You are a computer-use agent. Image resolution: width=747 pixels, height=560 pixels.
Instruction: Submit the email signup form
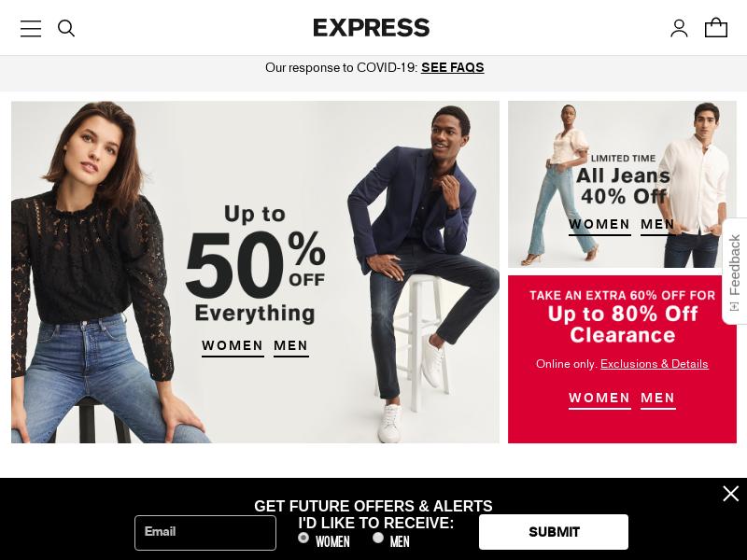coord(554,532)
